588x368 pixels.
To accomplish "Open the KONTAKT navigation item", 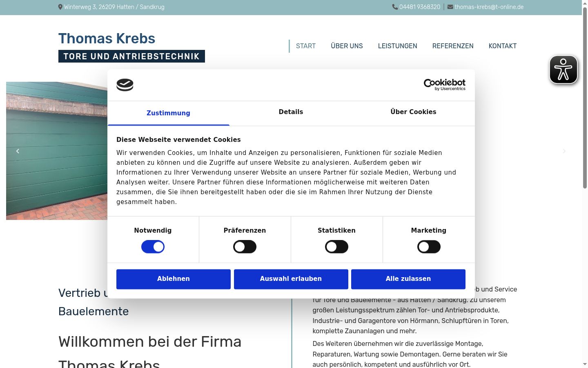I will 503,46.
